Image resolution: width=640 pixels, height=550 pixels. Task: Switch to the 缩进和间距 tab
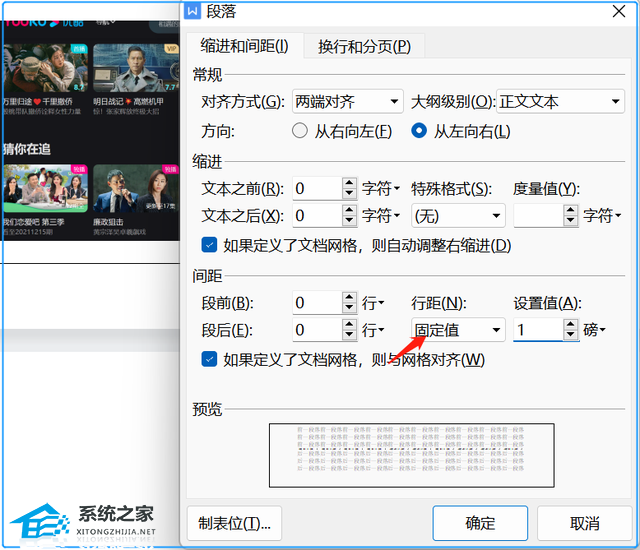[x=244, y=46]
